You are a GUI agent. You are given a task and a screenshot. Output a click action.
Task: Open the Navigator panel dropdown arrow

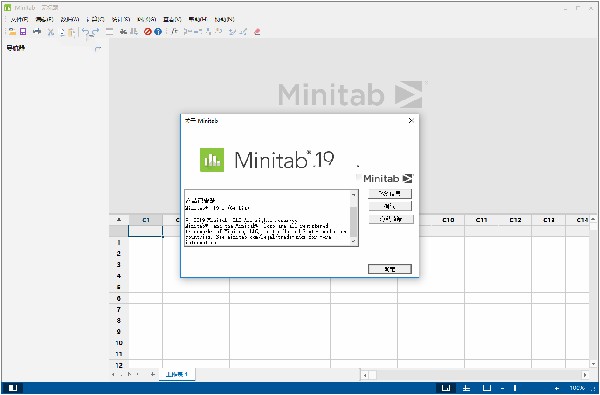[98, 49]
